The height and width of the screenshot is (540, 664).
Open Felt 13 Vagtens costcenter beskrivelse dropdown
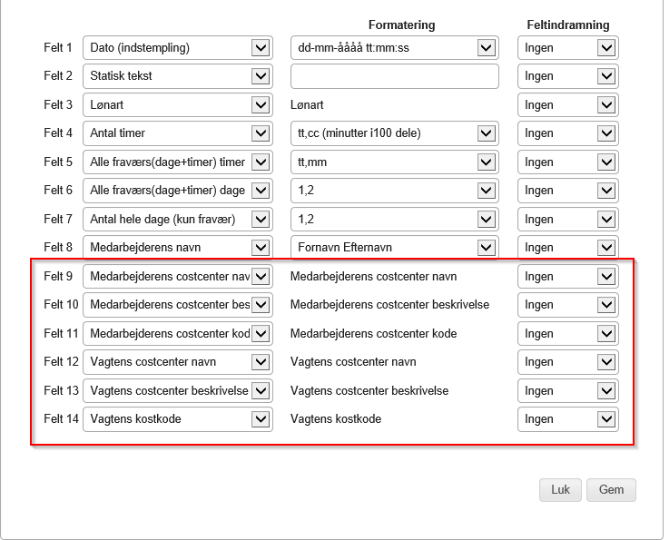(178, 390)
